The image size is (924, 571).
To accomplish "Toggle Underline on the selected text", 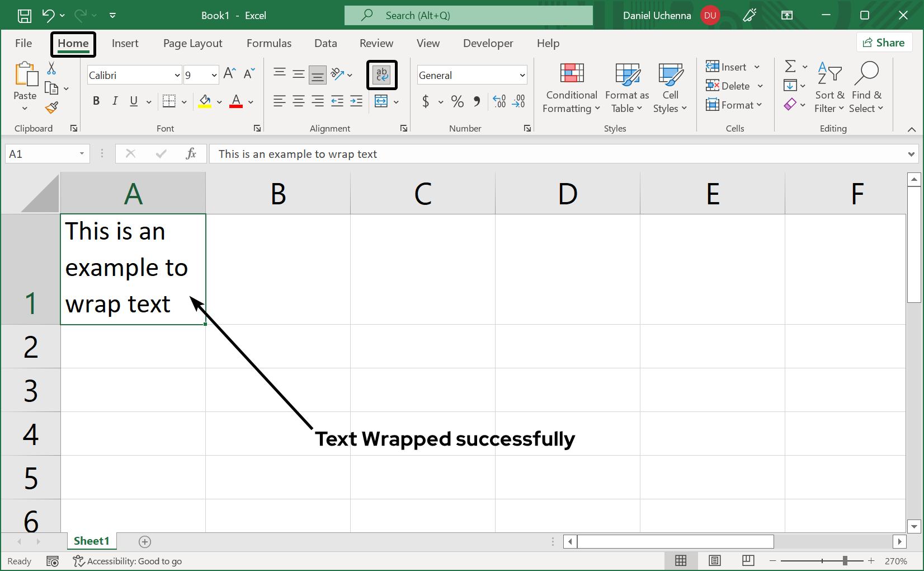I will 133,101.
